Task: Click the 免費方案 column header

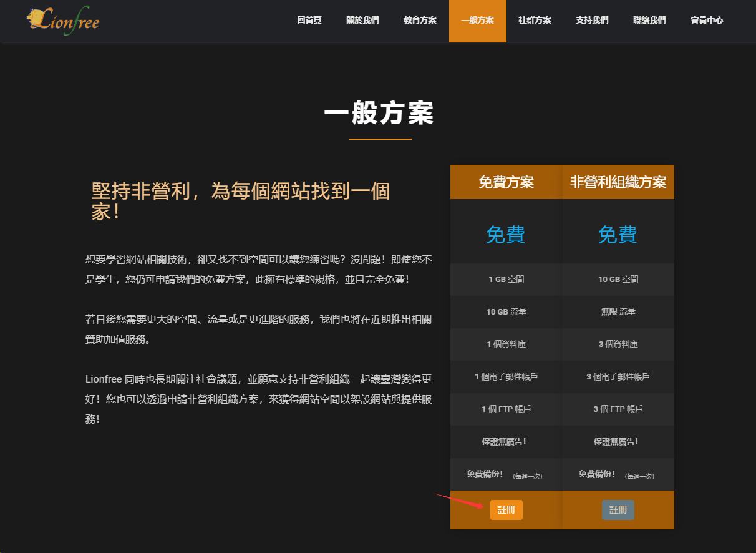Action: (x=506, y=182)
